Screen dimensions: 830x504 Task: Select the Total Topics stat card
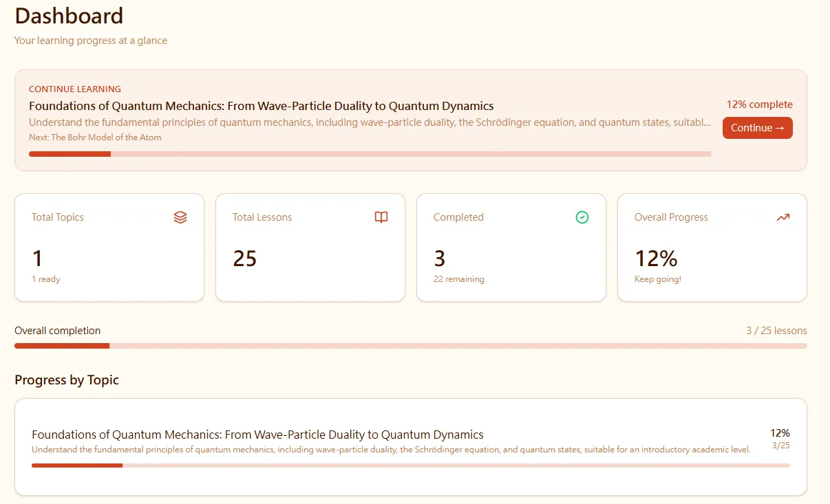tap(109, 248)
